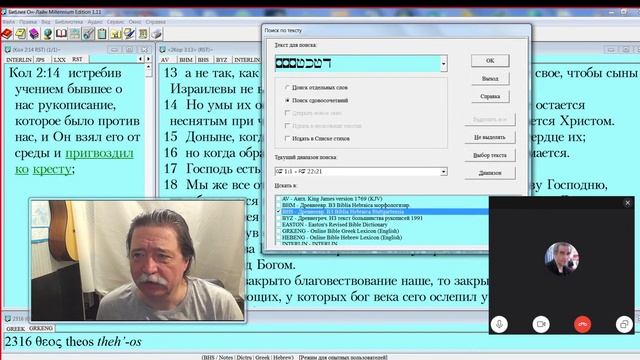The image size is (640, 360).
Task: Switch to LXX tab in Кол pane
Action: click(60, 60)
